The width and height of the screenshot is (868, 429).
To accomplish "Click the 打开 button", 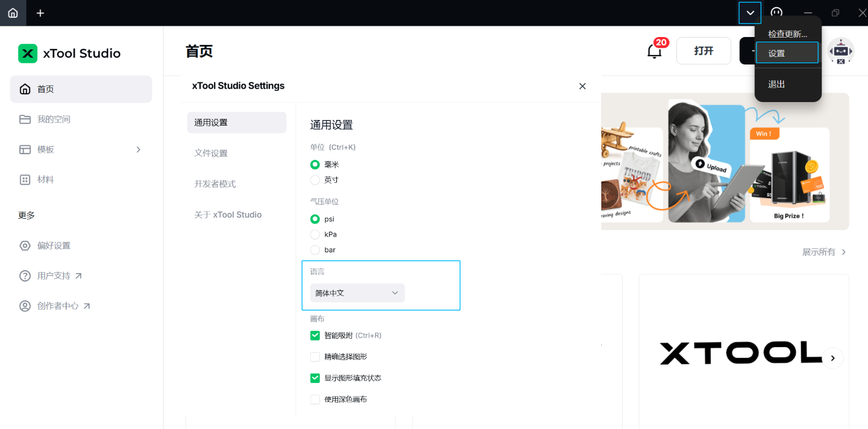I will click(703, 51).
